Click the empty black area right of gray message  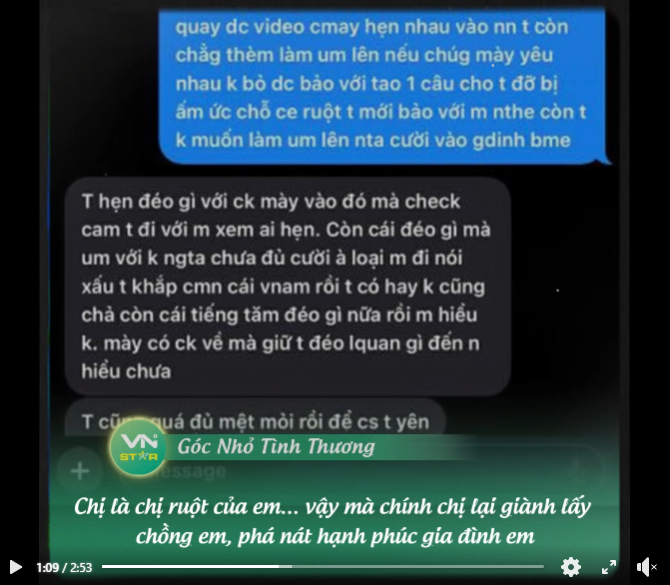[564, 286]
